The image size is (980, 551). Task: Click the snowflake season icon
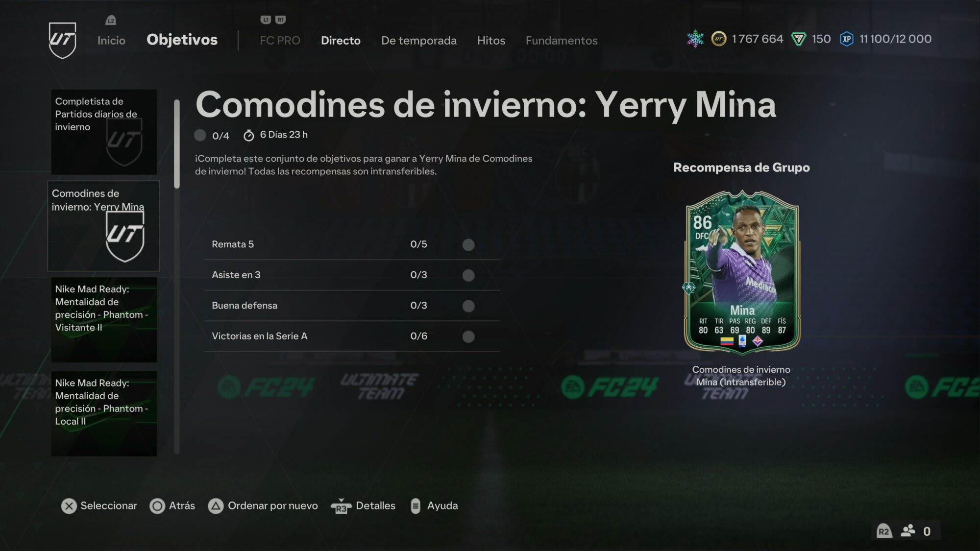click(x=695, y=39)
